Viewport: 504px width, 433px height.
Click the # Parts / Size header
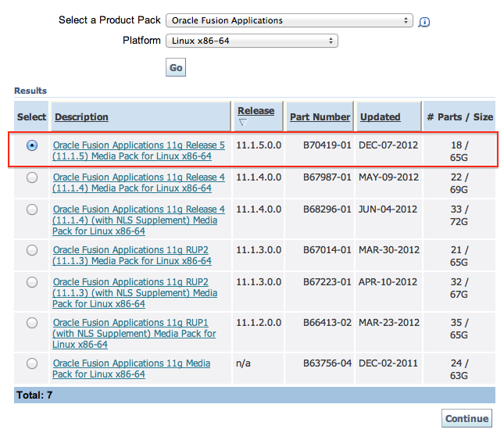click(x=460, y=116)
